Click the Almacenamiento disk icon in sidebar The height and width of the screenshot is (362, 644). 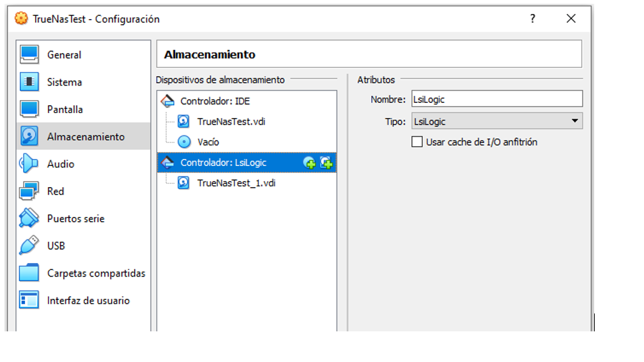click(x=29, y=136)
